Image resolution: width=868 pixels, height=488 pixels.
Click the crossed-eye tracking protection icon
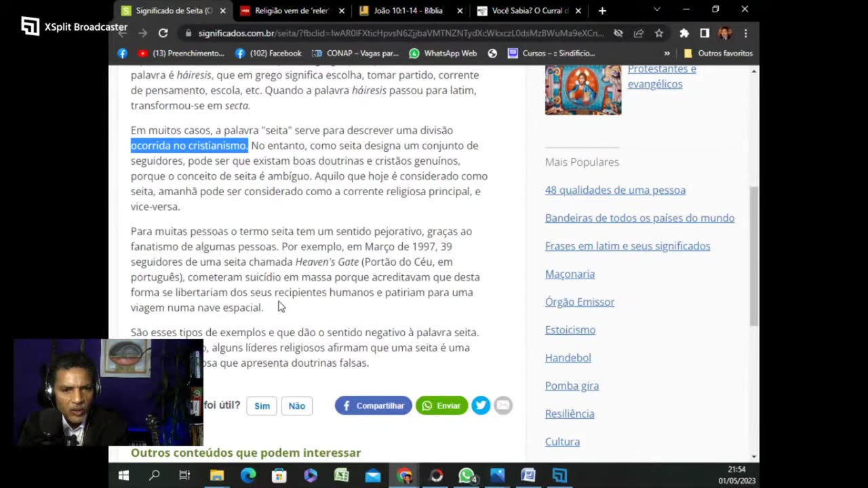618,33
